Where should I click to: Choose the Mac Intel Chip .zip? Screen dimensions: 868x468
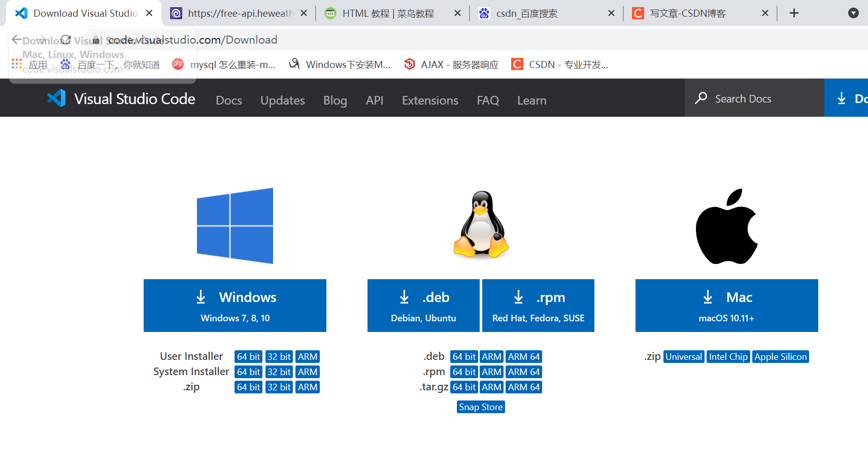coord(728,357)
